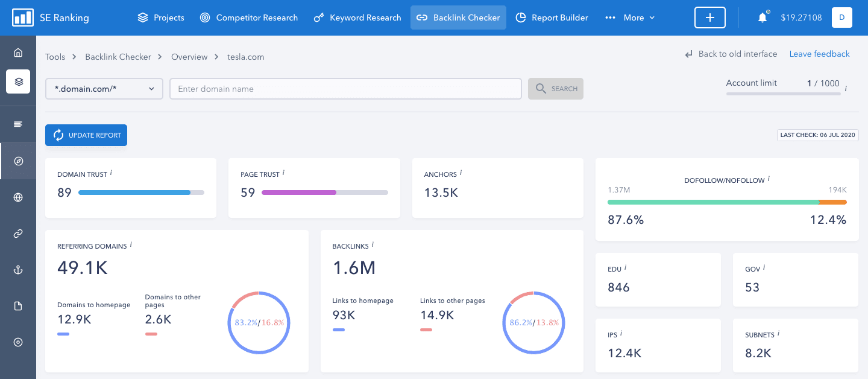
Task: Click the target circle icon in sidebar
Action: pos(18,342)
